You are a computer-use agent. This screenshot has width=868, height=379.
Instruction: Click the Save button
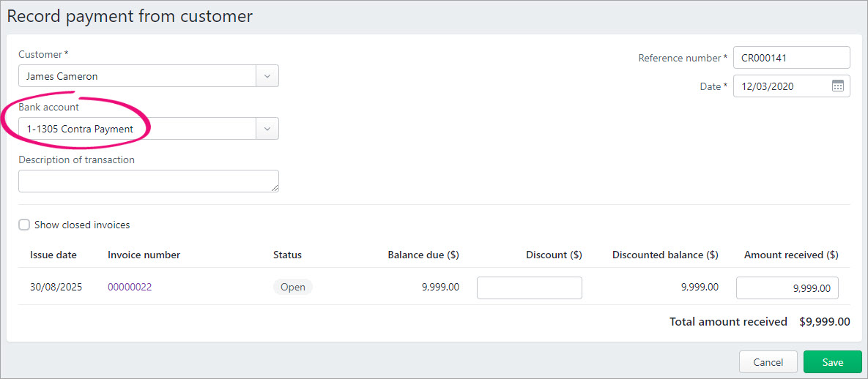click(832, 362)
